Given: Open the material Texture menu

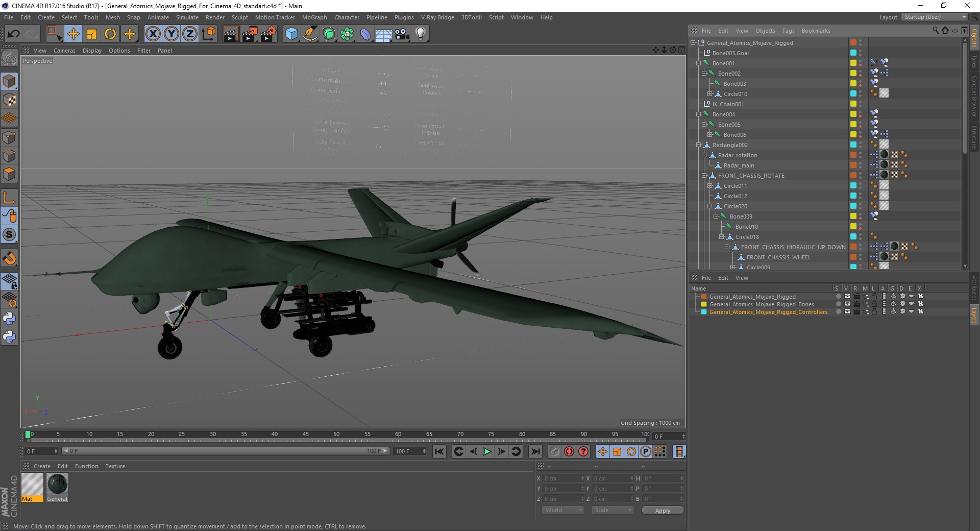Looking at the screenshot, I should 115,466.
